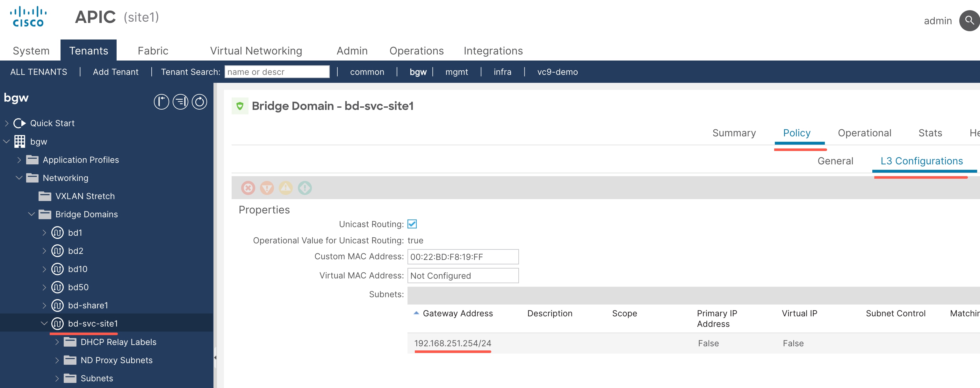Click the first circular flag icon beside bgw

[x=161, y=102]
